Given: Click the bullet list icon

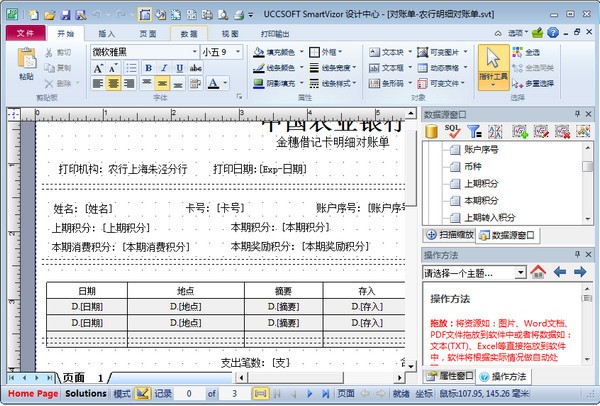Looking at the screenshot, I should (x=131, y=68).
